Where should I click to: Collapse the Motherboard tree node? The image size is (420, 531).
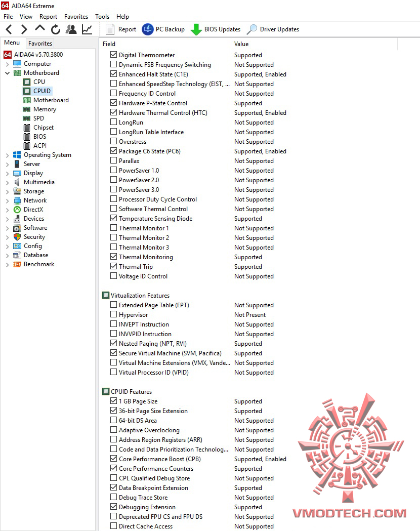coord(8,73)
